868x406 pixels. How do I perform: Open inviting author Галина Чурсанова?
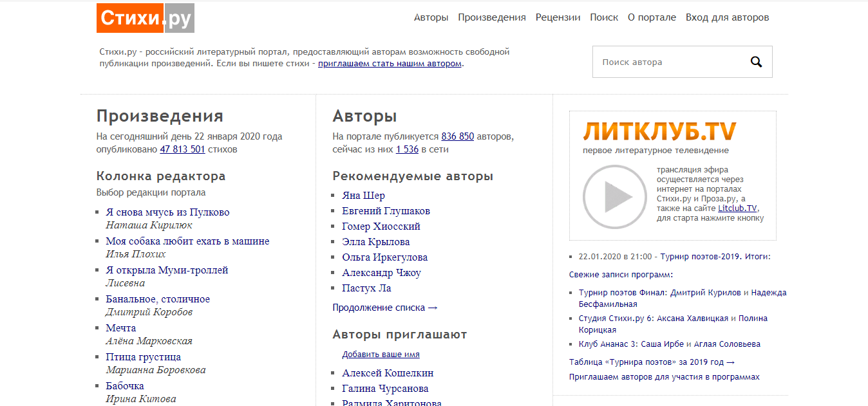pyautogui.click(x=385, y=389)
